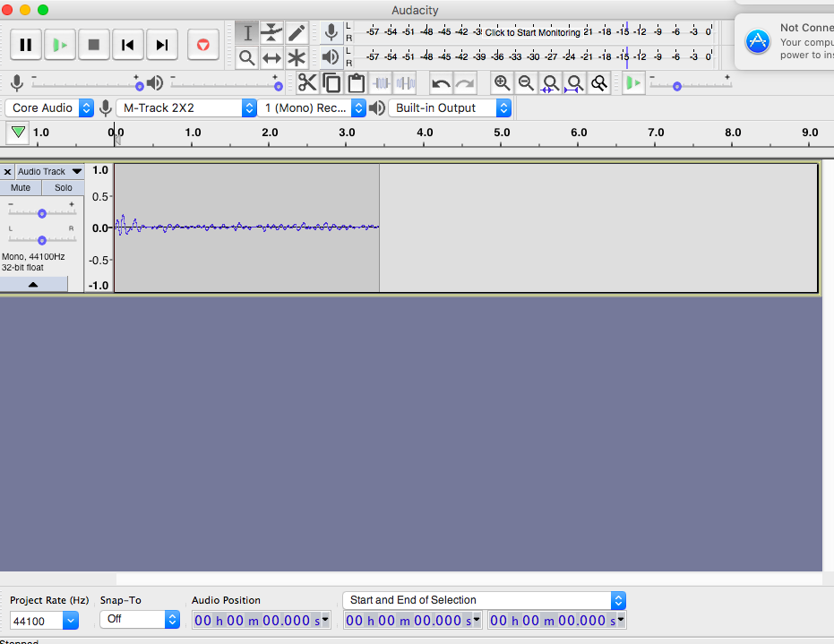Open the Built-in Output device dropdown
The height and width of the screenshot is (644, 834).
[450, 108]
